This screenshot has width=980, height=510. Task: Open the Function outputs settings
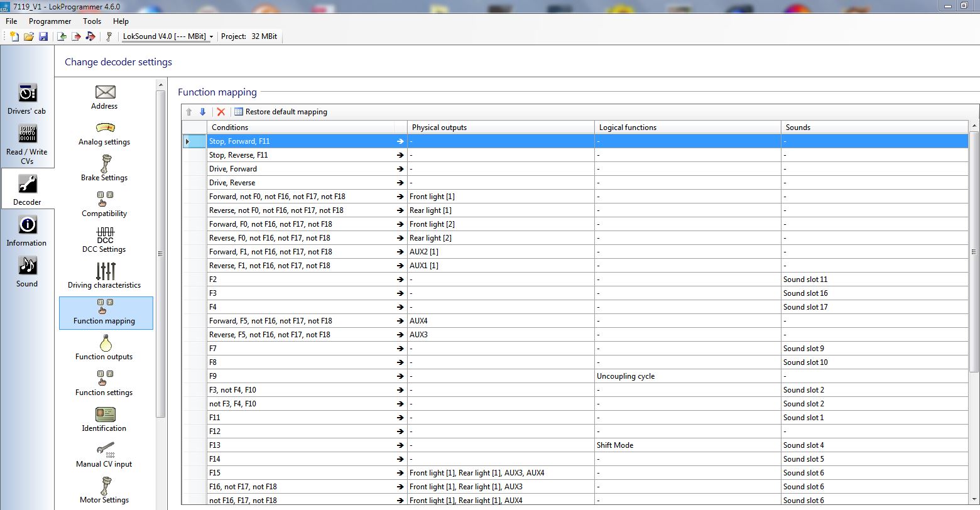[x=104, y=348]
